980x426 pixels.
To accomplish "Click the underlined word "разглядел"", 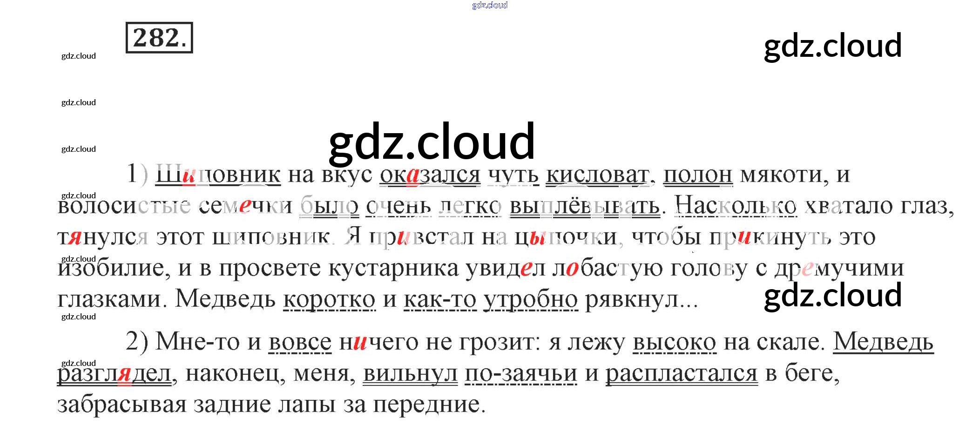I will pos(114,373).
